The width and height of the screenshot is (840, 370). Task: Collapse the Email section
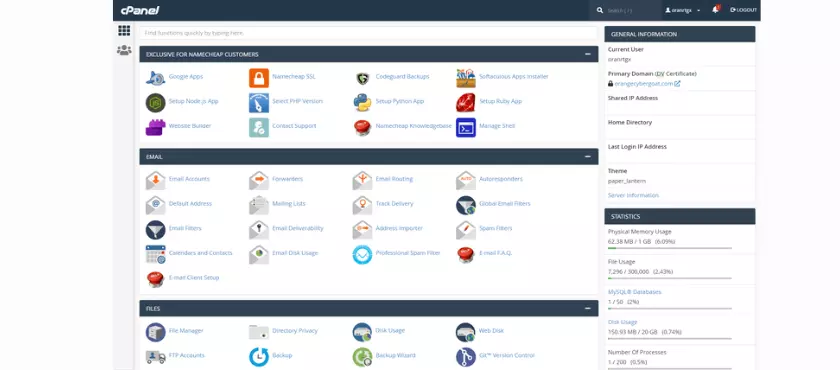pos(588,157)
